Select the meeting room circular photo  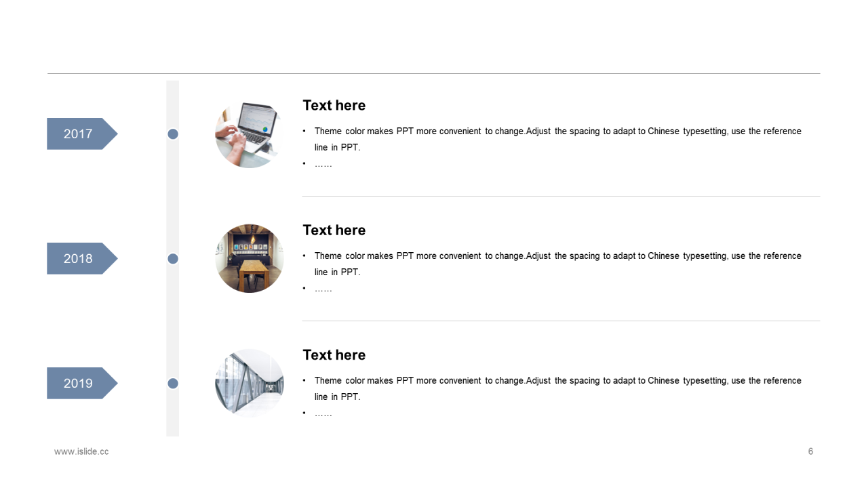pyautogui.click(x=250, y=259)
